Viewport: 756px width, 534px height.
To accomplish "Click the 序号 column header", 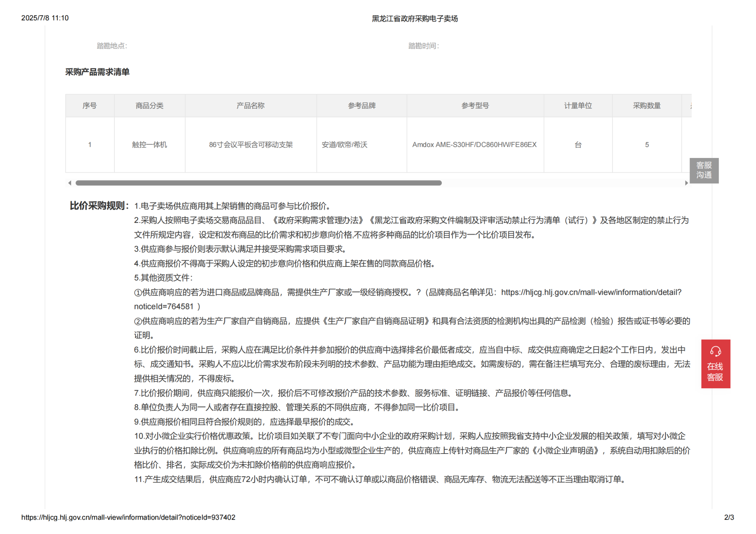I will (x=90, y=106).
